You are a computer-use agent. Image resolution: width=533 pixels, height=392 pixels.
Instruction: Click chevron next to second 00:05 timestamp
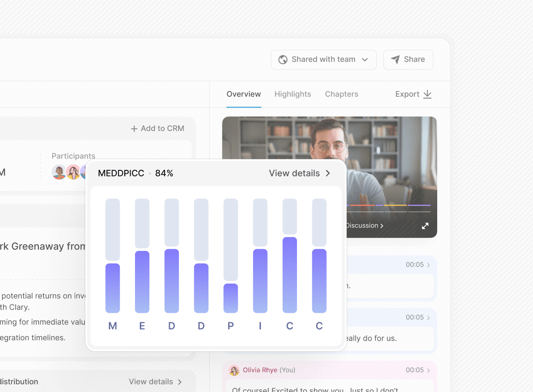pos(428,318)
